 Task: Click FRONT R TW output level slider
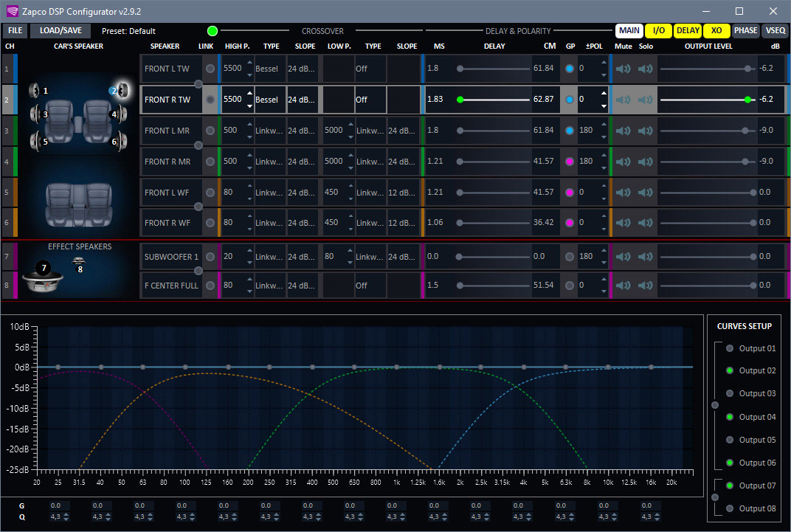click(708, 100)
